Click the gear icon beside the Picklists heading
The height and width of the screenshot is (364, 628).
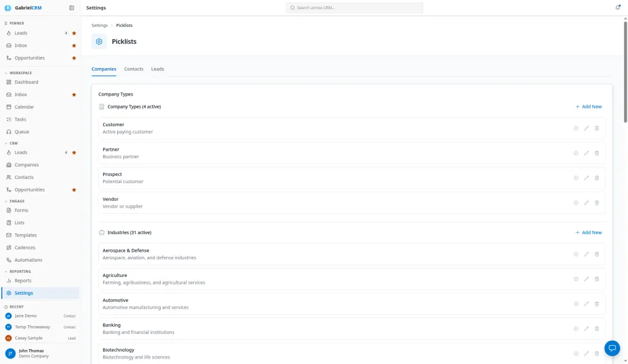[99, 42]
